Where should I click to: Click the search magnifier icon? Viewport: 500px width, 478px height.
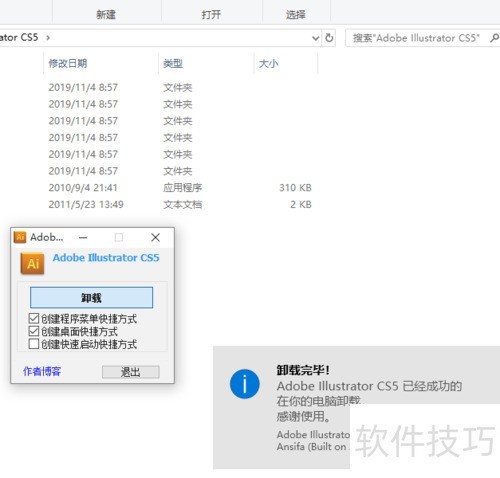(494, 38)
